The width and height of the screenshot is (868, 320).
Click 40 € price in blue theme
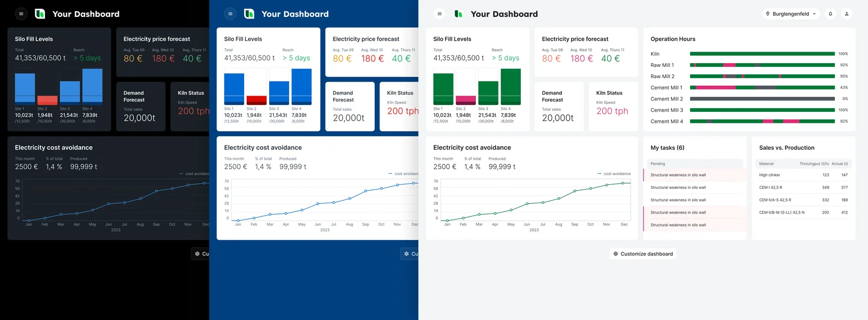coord(401,58)
